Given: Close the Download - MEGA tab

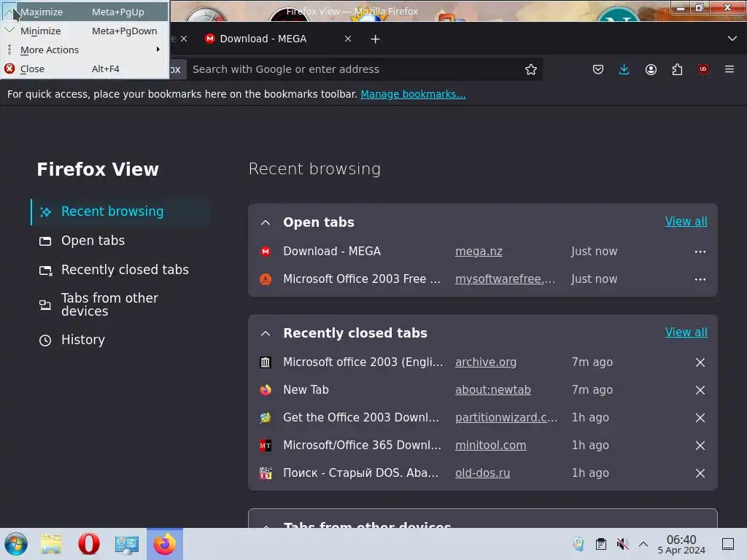Looking at the screenshot, I should tap(348, 39).
